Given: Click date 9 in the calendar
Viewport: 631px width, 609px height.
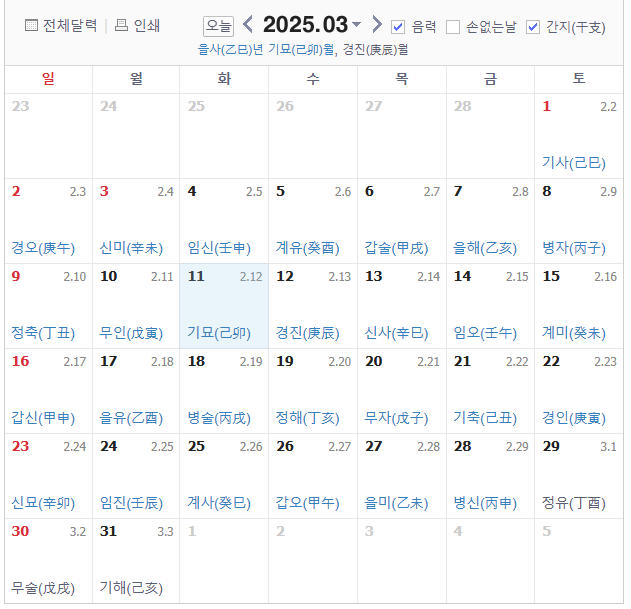Looking at the screenshot, I should tap(16, 276).
